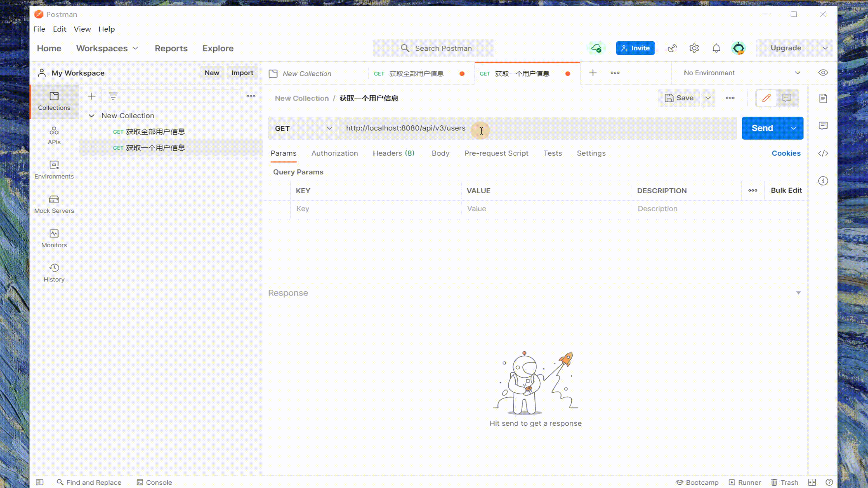The image size is (868, 488).
Task: Open the Cookies link
Action: (786, 153)
